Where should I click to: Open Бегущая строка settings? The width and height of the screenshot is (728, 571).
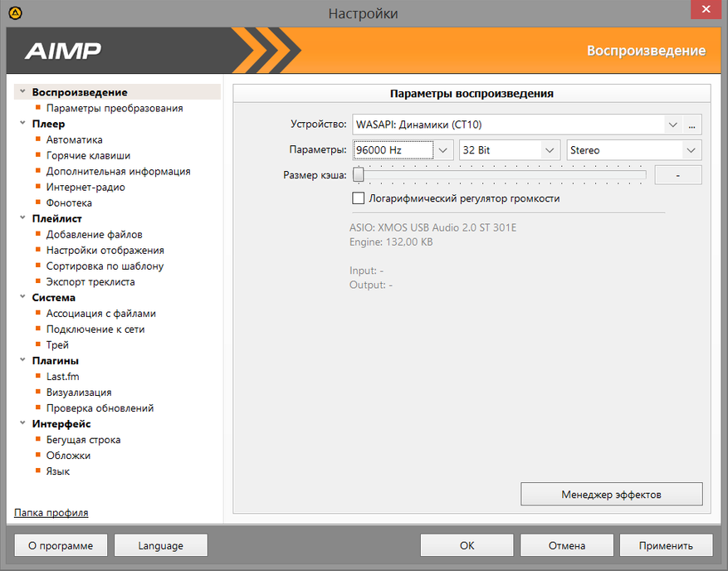(x=83, y=439)
